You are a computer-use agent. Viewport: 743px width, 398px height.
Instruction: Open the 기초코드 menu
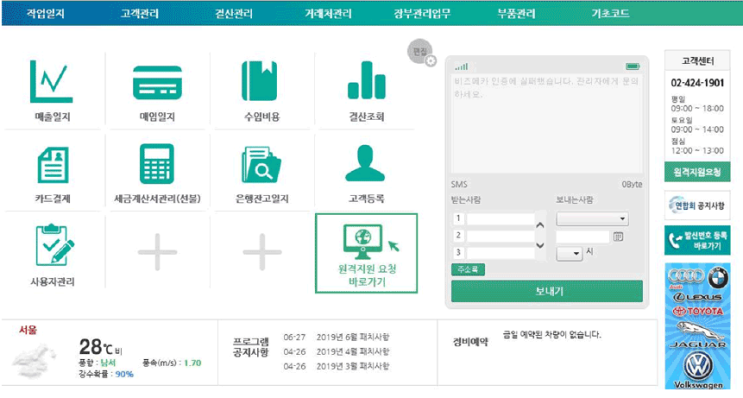pyautogui.click(x=610, y=13)
